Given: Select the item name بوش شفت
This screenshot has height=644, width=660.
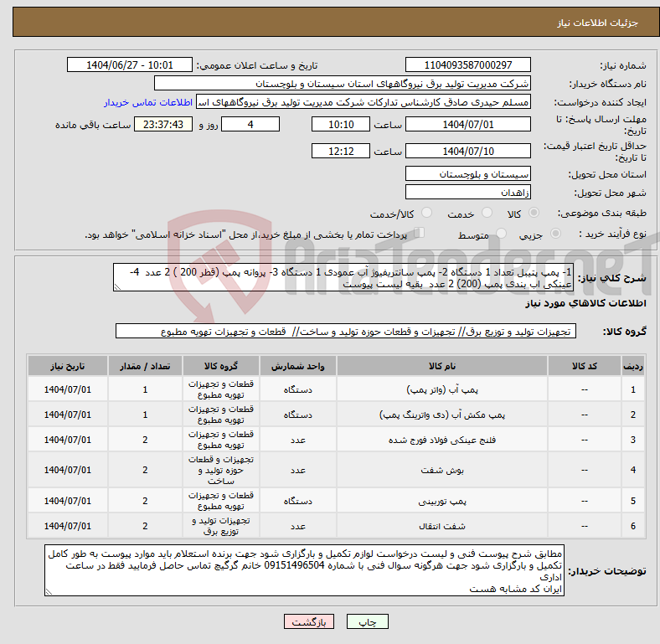Looking at the screenshot, I should pos(442,470).
